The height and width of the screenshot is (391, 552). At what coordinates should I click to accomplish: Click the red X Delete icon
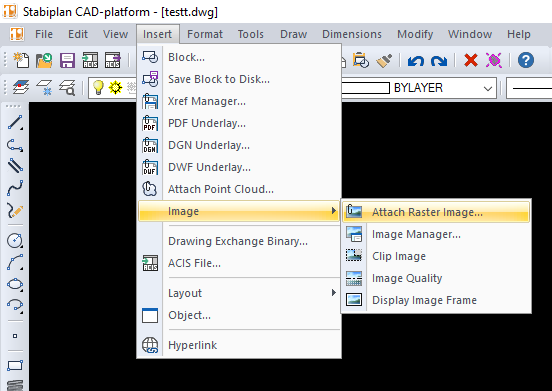pyautogui.click(x=471, y=60)
